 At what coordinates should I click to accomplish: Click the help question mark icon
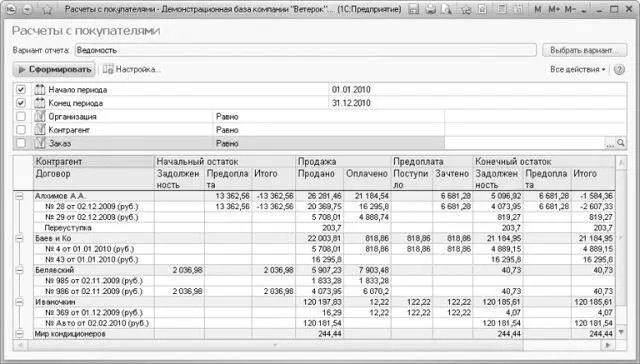tap(619, 69)
